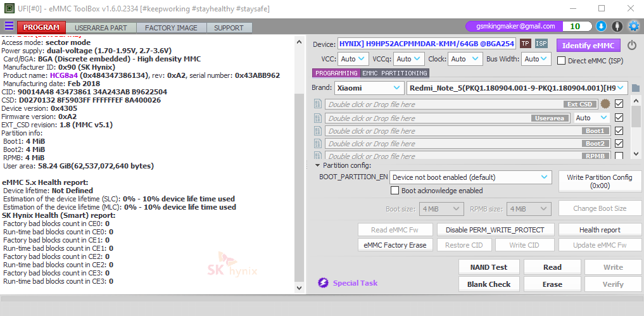Click the power button icon
Image resolution: width=644 pixels, height=316 pixels.
pyautogui.click(x=632, y=45)
